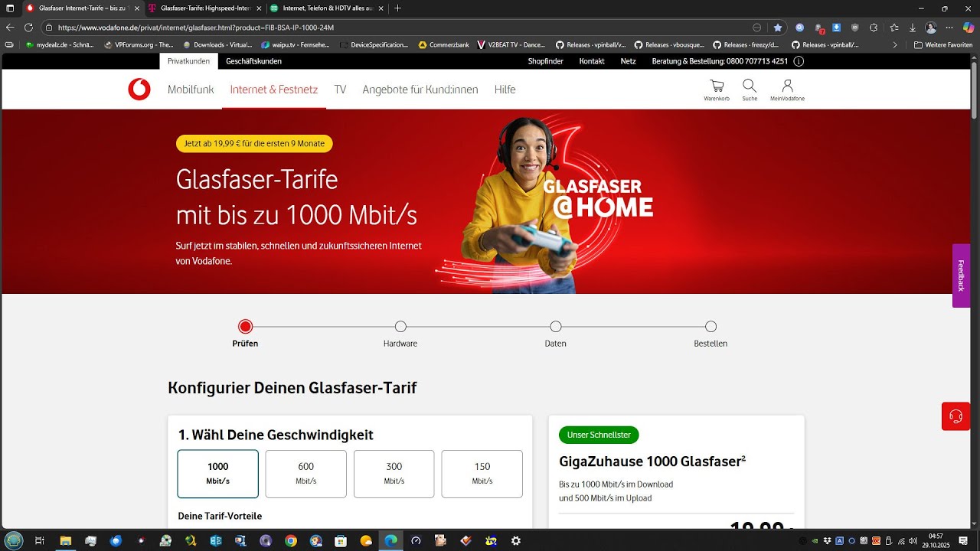Open the DeviceSpecification bookmark
980x551 pixels.
374,44
